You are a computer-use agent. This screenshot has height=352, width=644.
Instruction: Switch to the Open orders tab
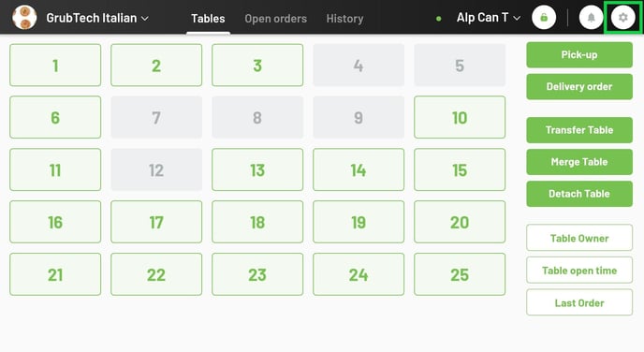tap(275, 19)
